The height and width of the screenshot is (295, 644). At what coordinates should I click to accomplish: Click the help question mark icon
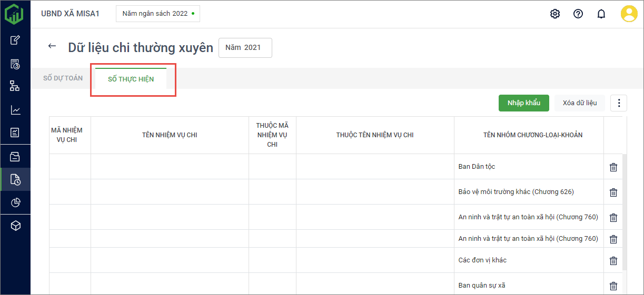578,14
